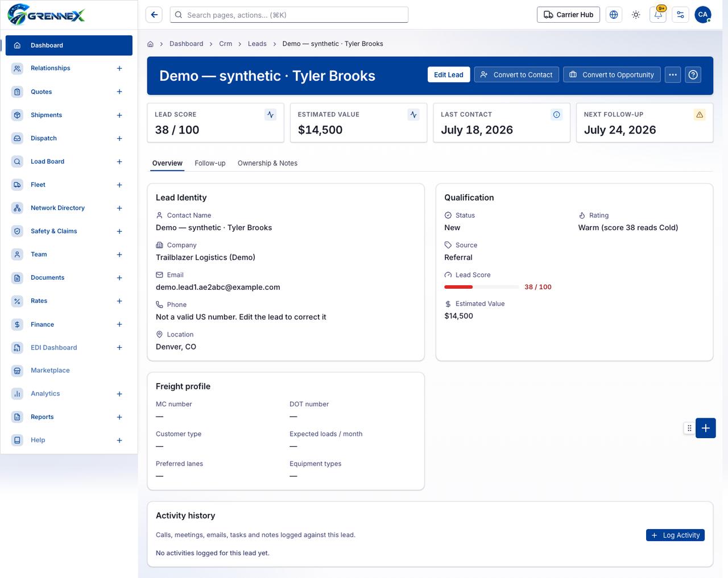The width and height of the screenshot is (728, 578).
Task: Click the Next Follow-up warning icon
Action: click(x=700, y=115)
